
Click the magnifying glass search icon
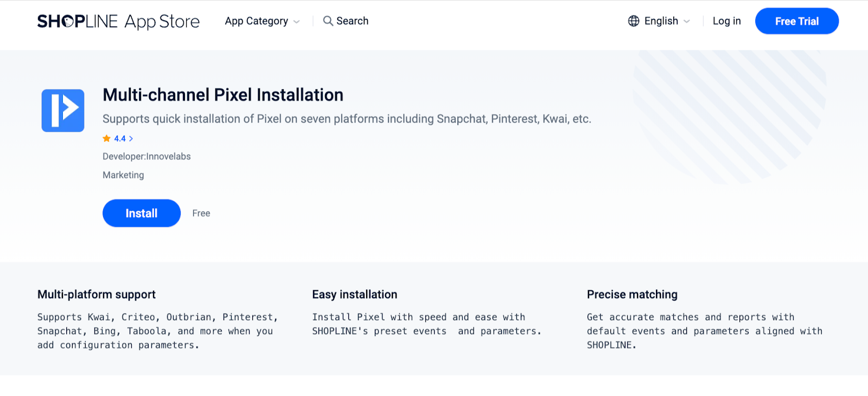click(x=328, y=21)
